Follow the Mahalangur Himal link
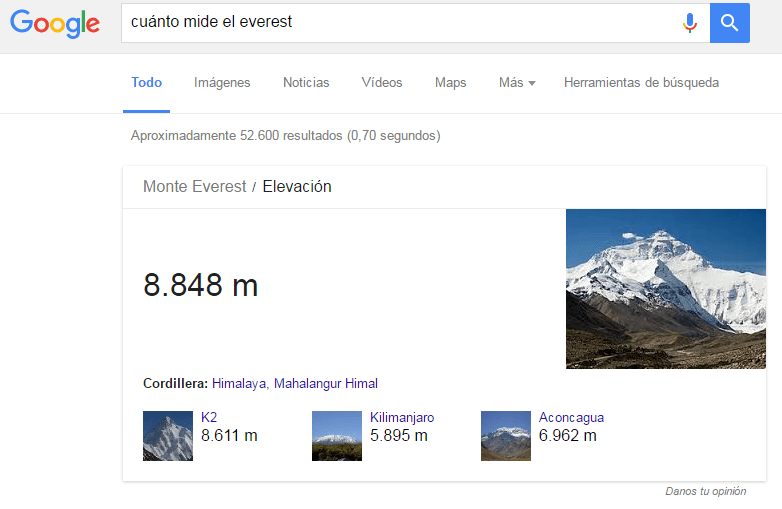This screenshot has width=782, height=509. click(x=326, y=383)
